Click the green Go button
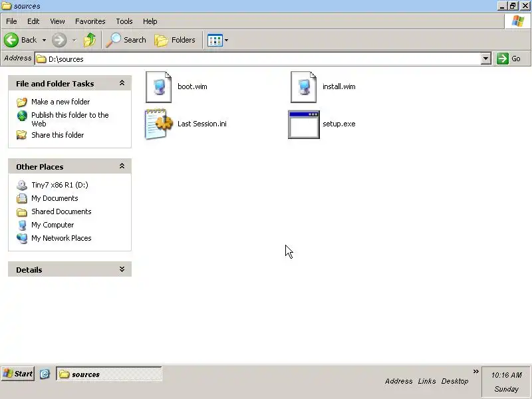This screenshot has width=532, height=399. [x=509, y=59]
